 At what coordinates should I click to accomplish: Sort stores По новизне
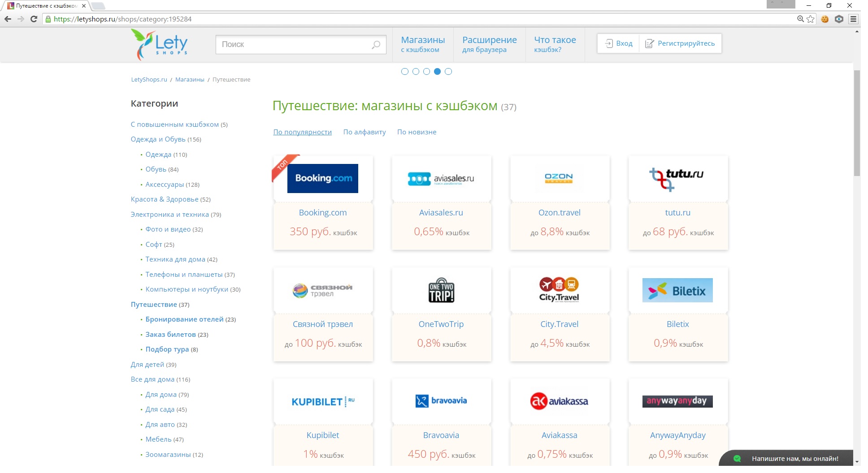(417, 132)
